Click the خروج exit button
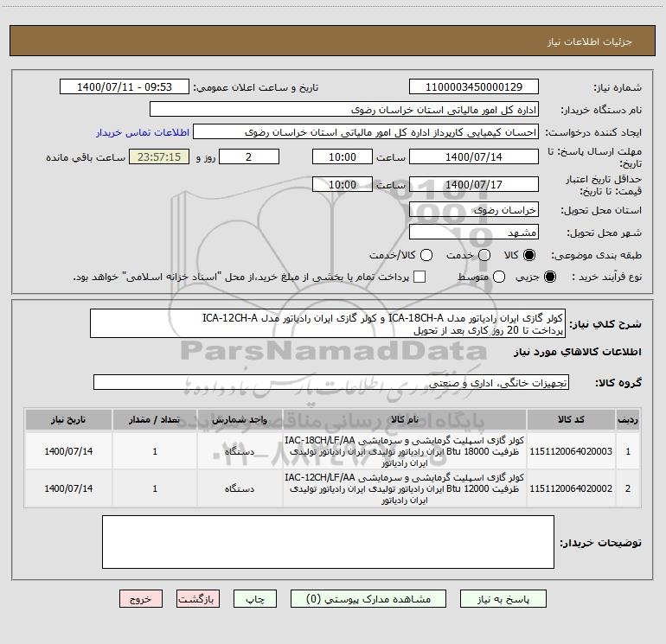This screenshot has height=644, width=666. click(141, 599)
